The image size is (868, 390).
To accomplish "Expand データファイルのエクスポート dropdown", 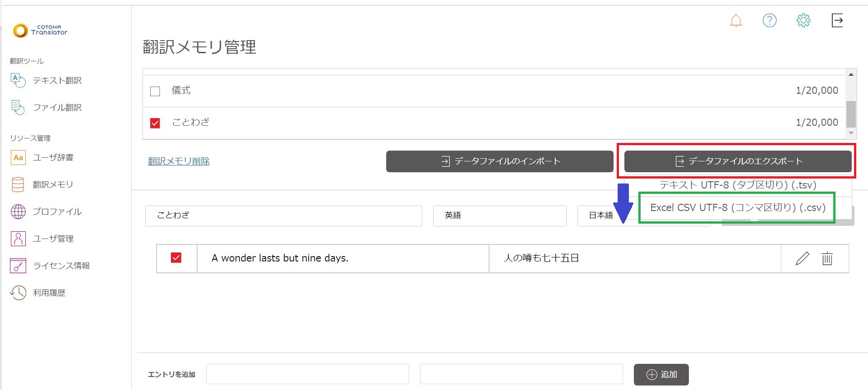I will pos(738,161).
